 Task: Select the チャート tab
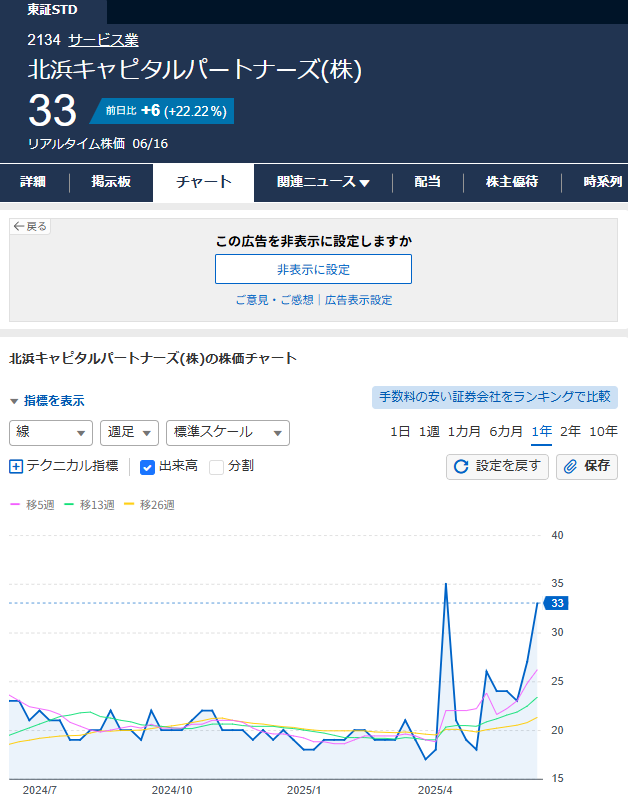[x=203, y=182]
